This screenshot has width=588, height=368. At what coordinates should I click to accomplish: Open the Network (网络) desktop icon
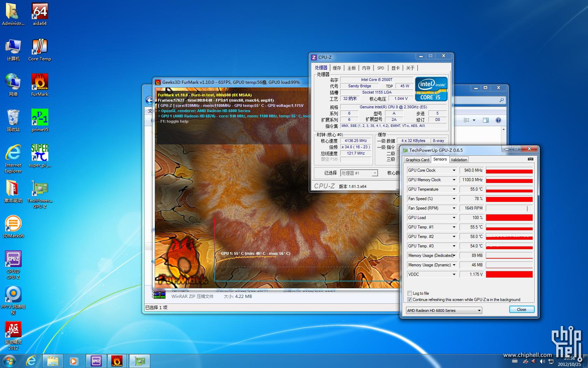pos(13,85)
